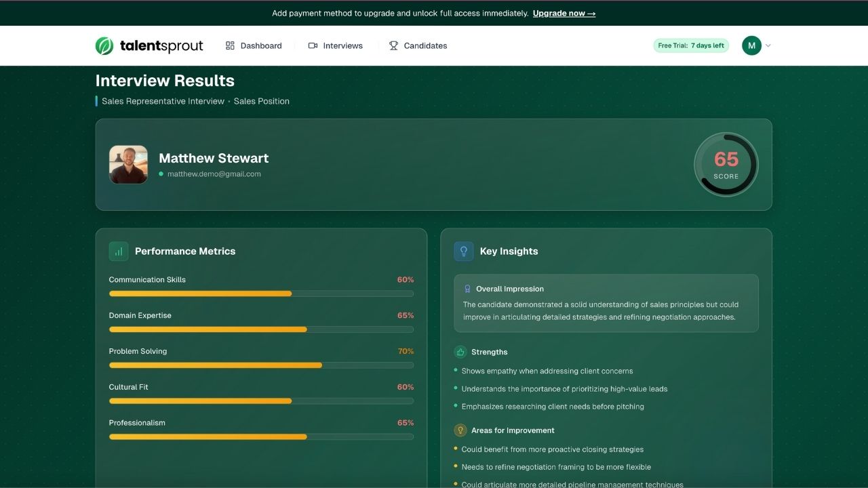Image resolution: width=868 pixels, height=488 pixels.
Task: Click the circular 65 score gauge
Action: [726, 165]
